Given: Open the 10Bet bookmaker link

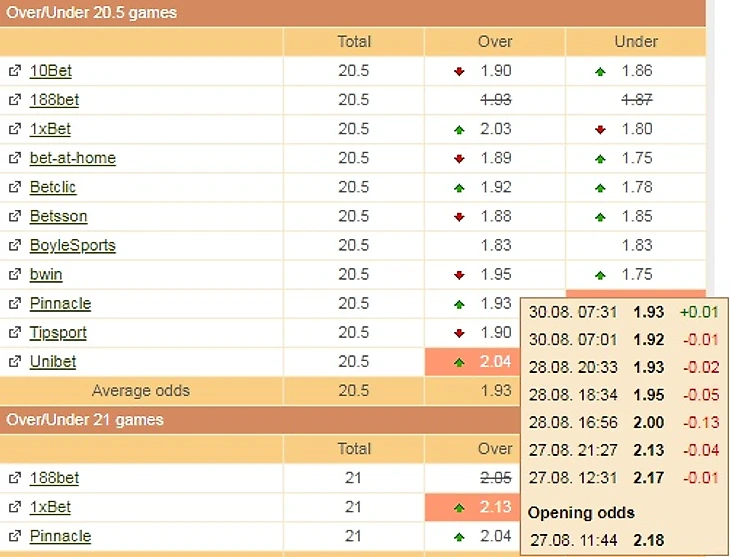Looking at the screenshot, I should (x=51, y=71).
